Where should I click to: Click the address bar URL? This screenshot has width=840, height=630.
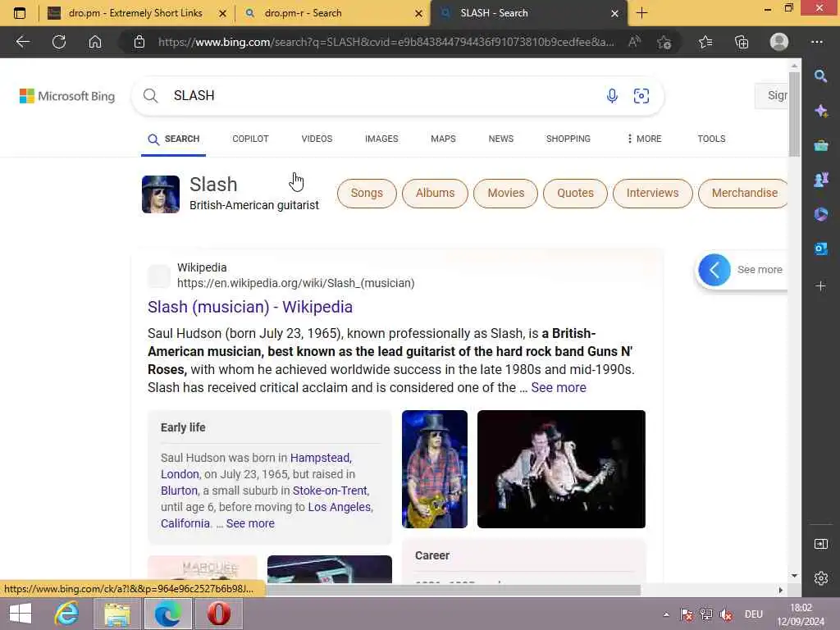(x=386, y=42)
